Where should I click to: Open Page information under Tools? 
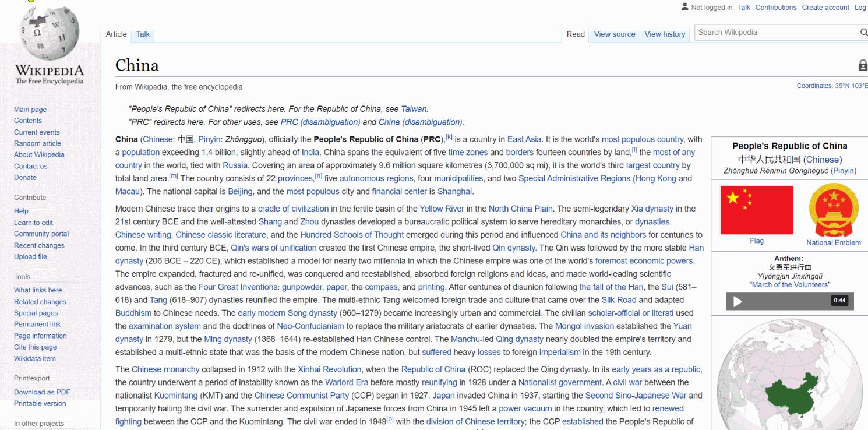(40, 336)
